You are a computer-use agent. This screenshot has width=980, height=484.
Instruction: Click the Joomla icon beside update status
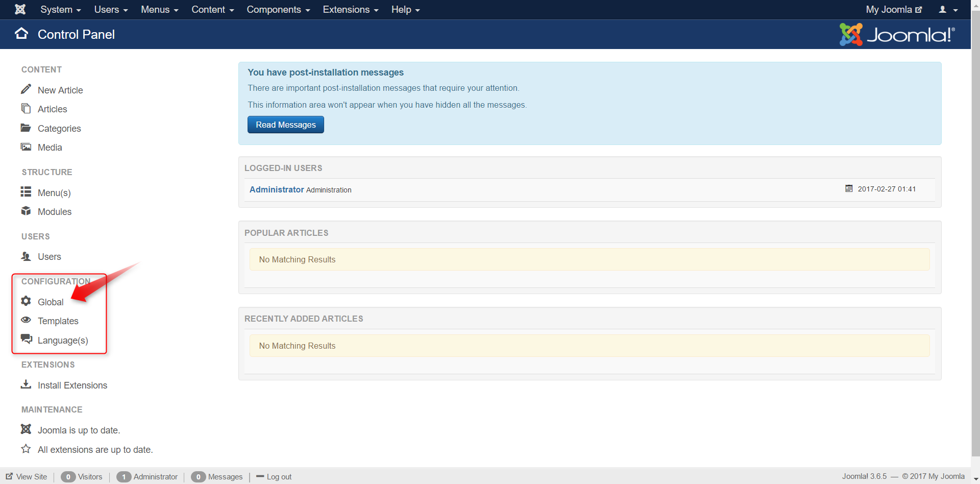(26, 429)
